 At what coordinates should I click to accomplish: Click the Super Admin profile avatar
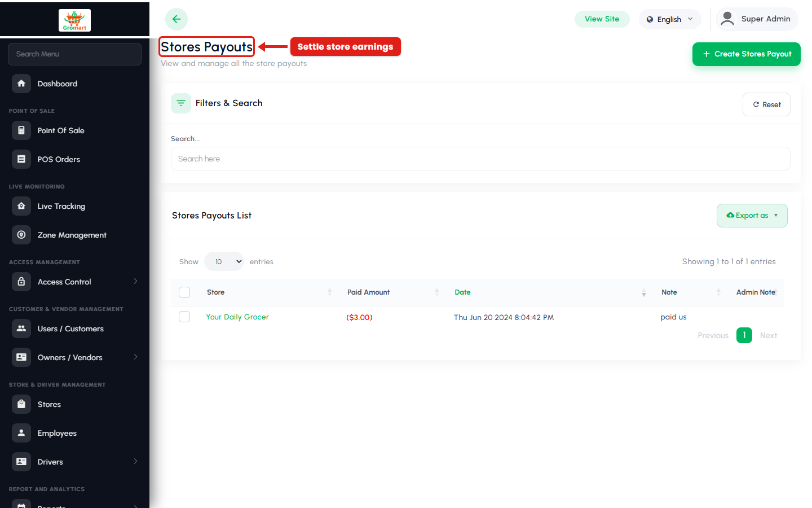pyautogui.click(x=727, y=19)
